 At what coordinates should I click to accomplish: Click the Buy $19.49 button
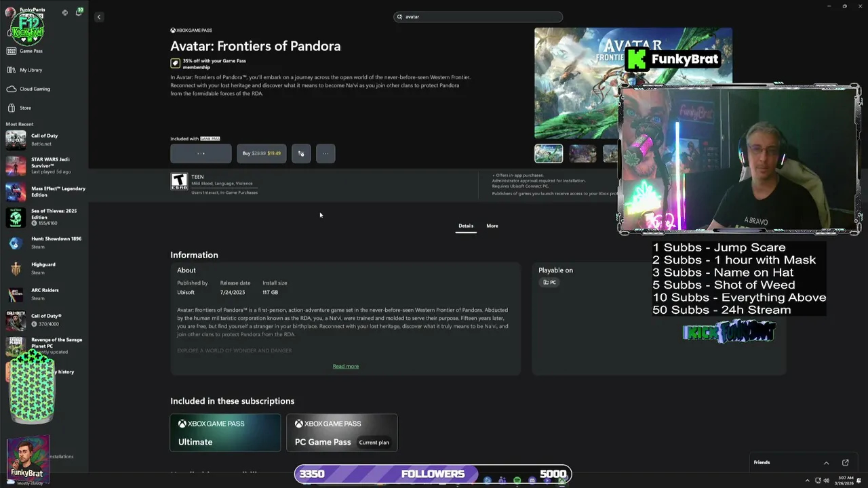(262, 153)
